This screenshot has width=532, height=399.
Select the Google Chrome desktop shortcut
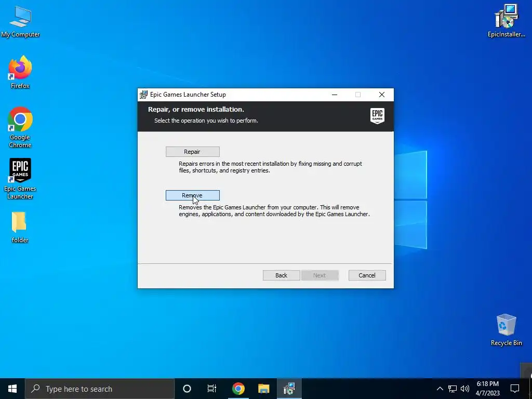[20, 128]
